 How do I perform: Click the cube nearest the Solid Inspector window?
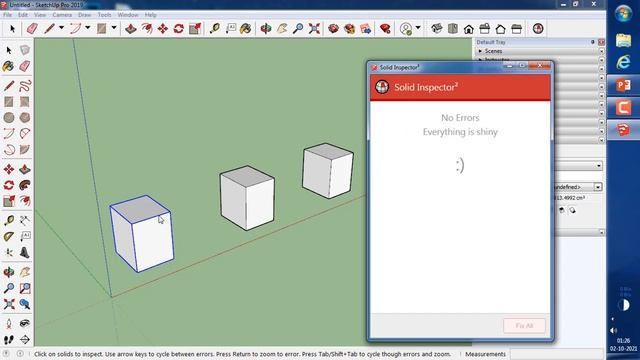(x=328, y=171)
